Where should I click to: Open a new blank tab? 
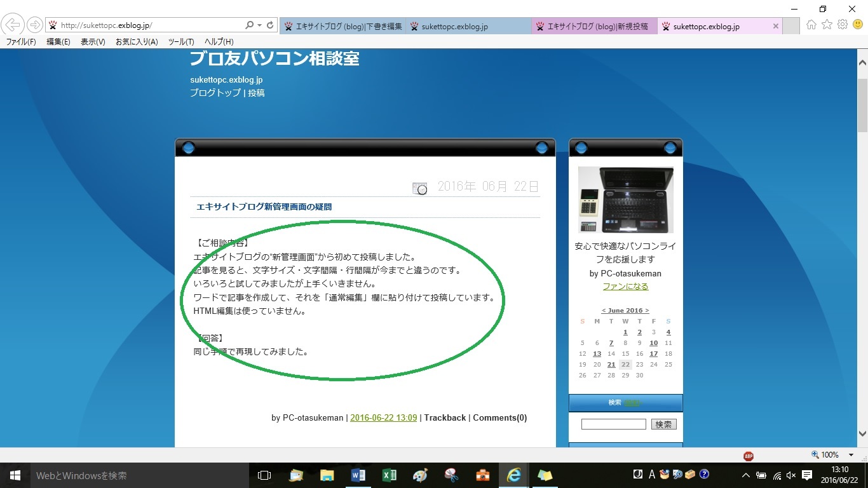tap(791, 26)
